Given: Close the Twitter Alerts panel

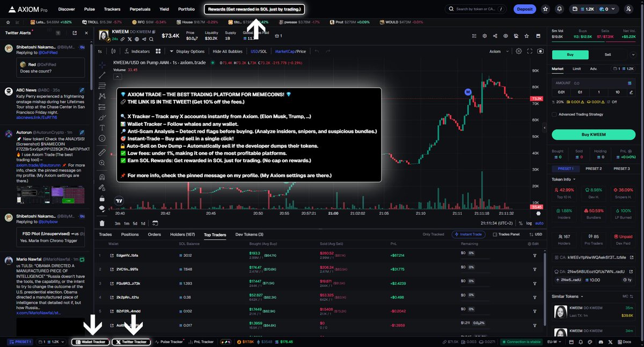Looking at the screenshot, I should [x=86, y=33].
